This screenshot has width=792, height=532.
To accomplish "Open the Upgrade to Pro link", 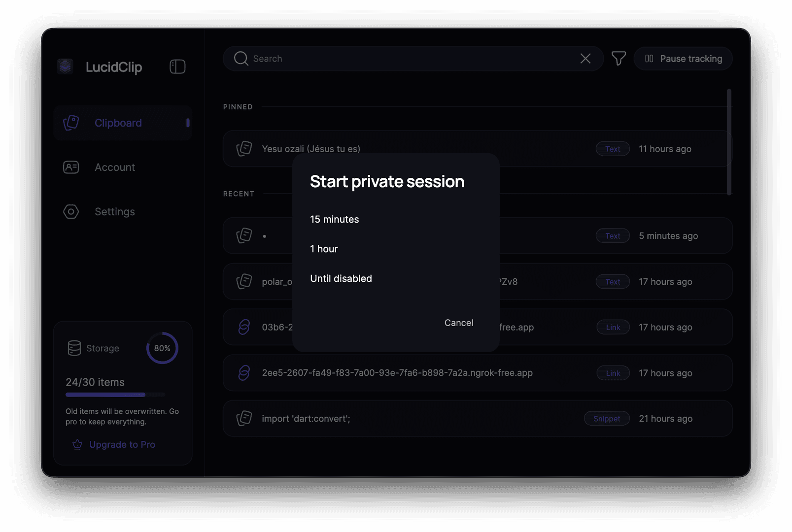I will (x=122, y=444).
